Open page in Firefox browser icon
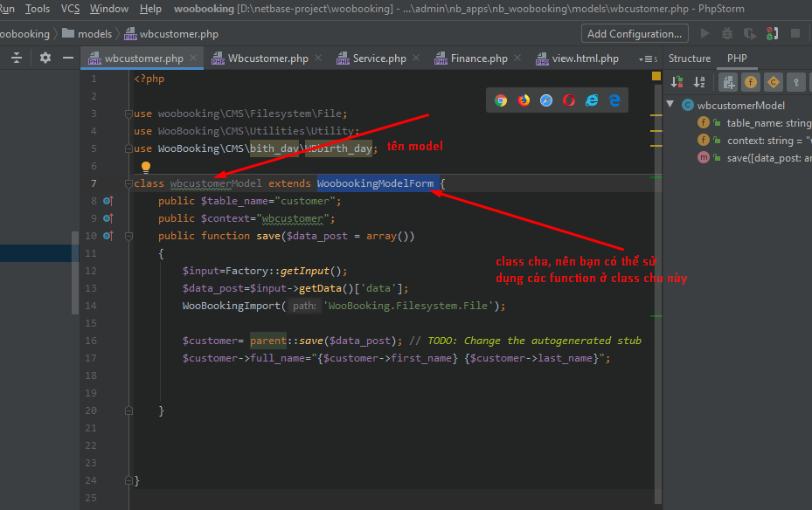This screenshot has height=510, width=812. pos(524,100)
